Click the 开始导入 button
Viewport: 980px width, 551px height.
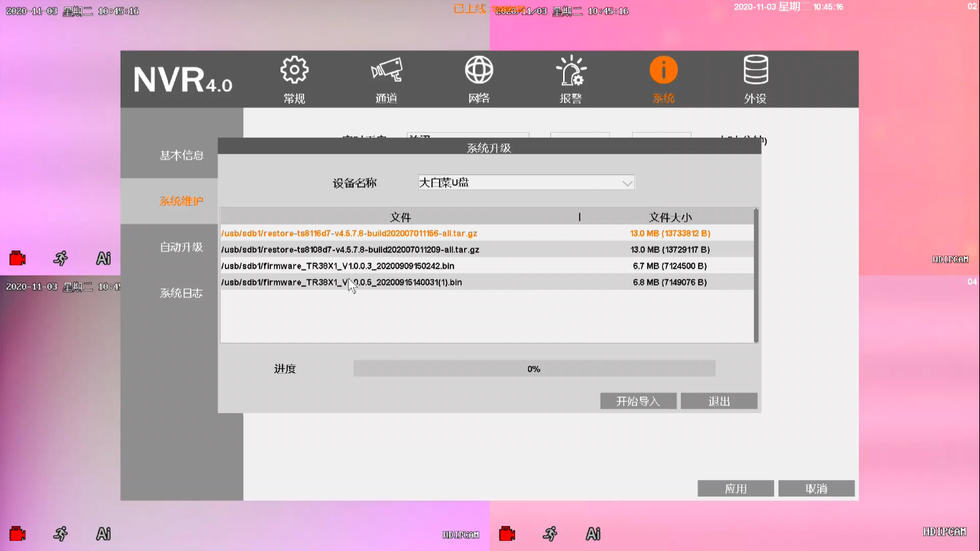tap(639, 401)
